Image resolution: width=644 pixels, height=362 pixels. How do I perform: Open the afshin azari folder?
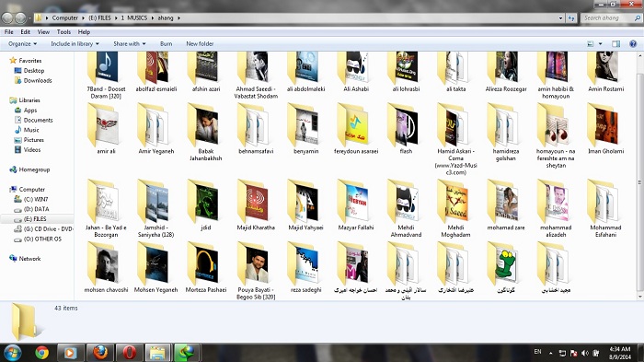(206, 72)
